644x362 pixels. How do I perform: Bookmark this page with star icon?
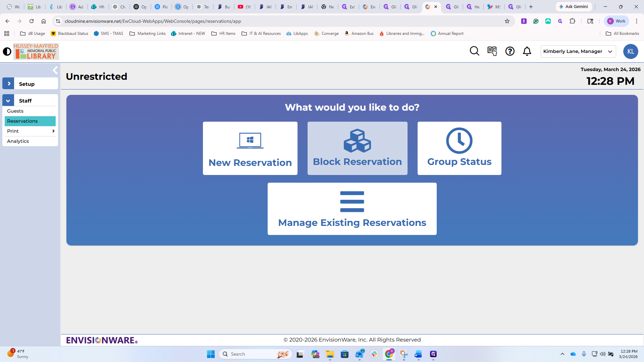[507, 21]
